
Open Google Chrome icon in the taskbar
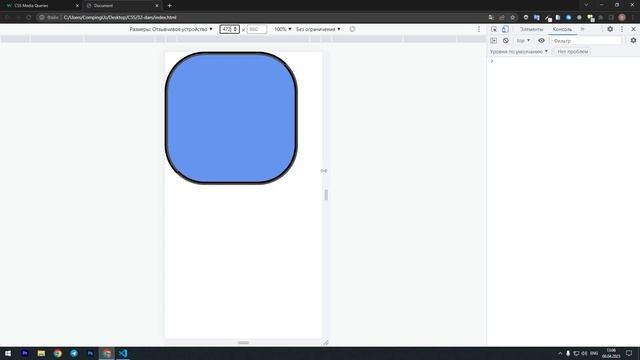click(58, 353)
